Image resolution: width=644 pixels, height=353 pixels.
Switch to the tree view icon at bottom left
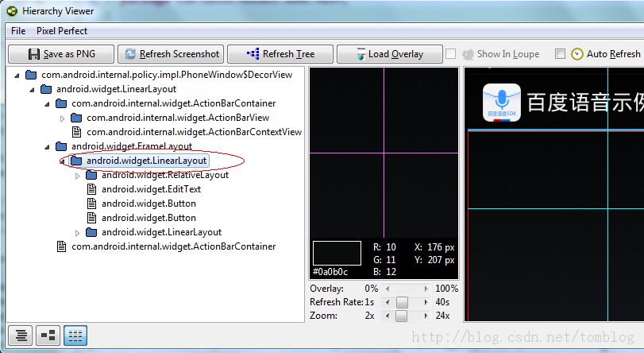coord(21,336)
